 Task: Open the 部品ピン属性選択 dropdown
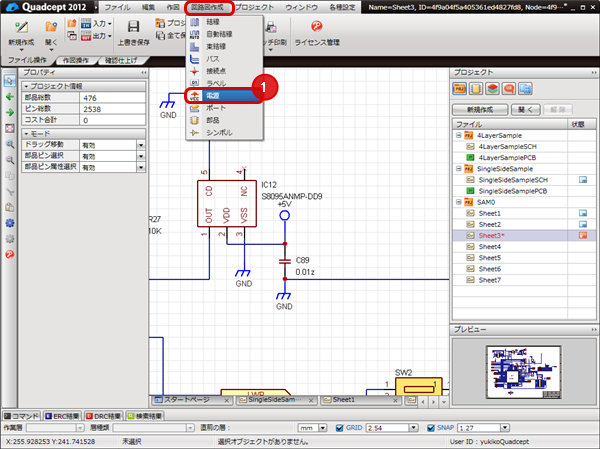pos(141,167)
